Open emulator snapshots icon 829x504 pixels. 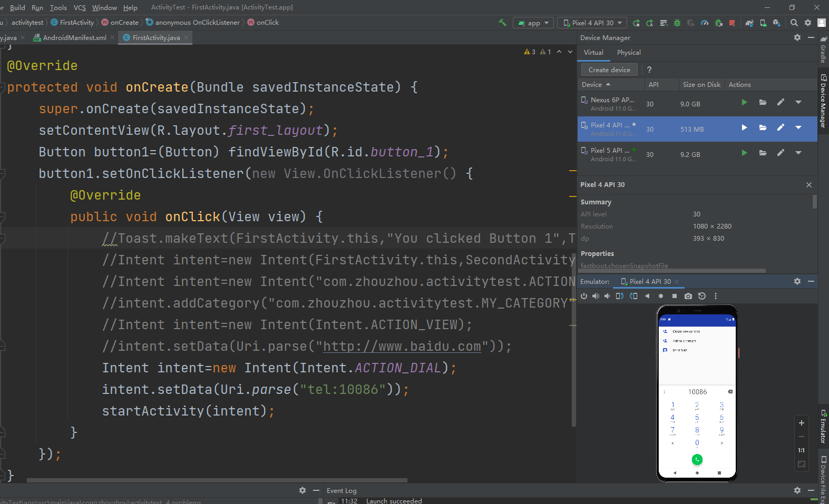coord(702,296)
